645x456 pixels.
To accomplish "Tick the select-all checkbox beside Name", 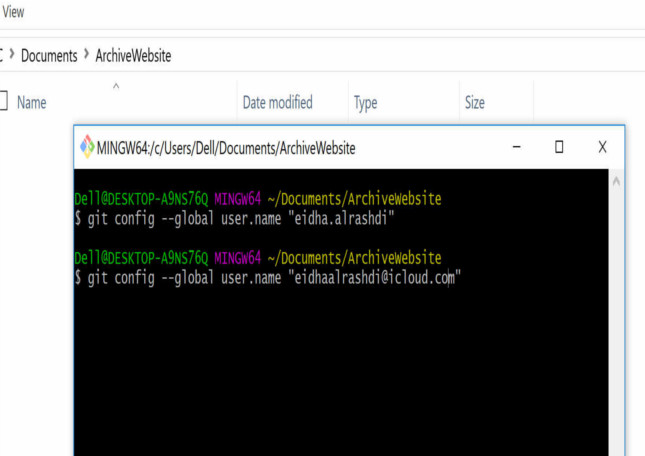I will [3, 101].
